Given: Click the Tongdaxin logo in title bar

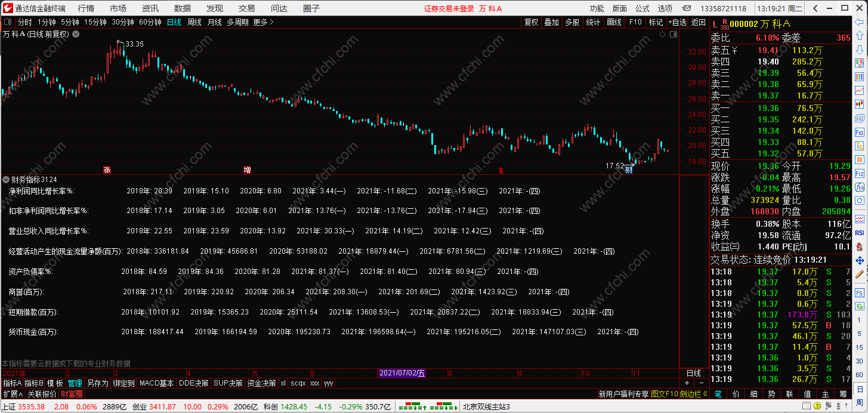Looking at the screenshot, I should click(x=7, y=8).
